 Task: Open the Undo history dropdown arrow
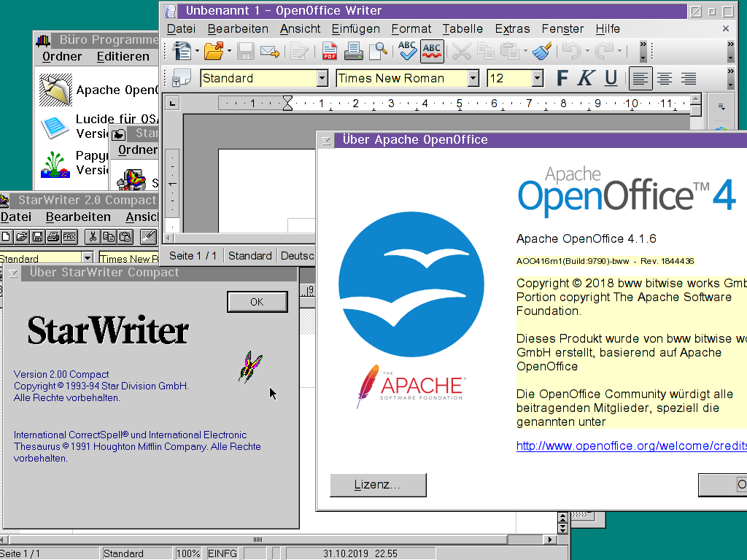[587, 51]
